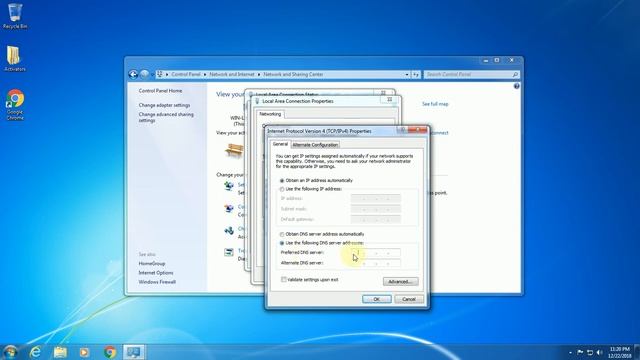Open File Explorer from taskbar
The height and width of the screenshot is (360, 640).
point(60,352)
